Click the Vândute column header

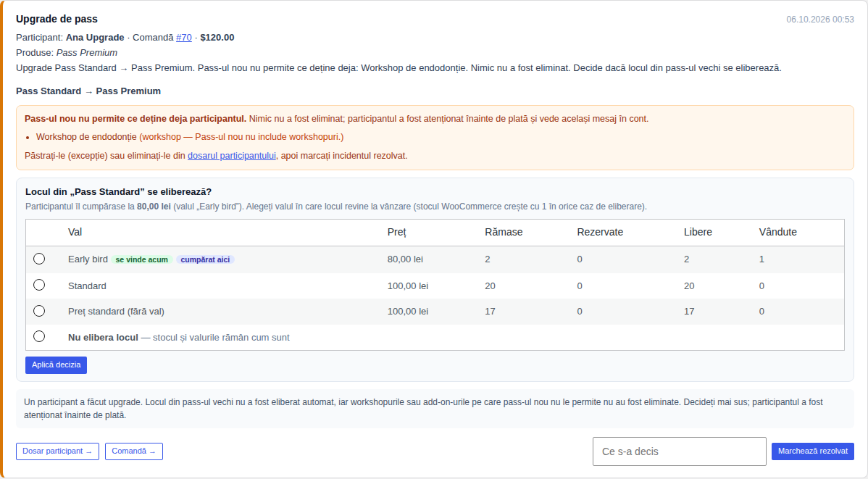(x=777, y=232)
